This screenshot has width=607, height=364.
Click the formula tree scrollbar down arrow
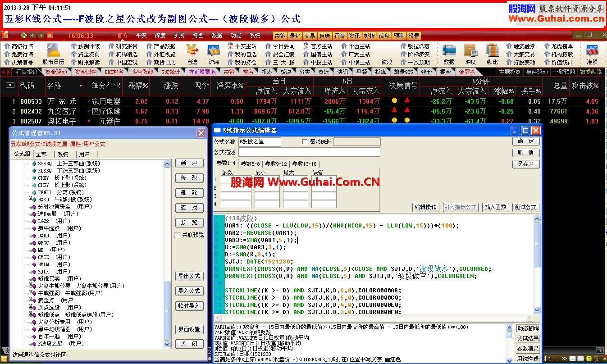[x=168, y=344]
